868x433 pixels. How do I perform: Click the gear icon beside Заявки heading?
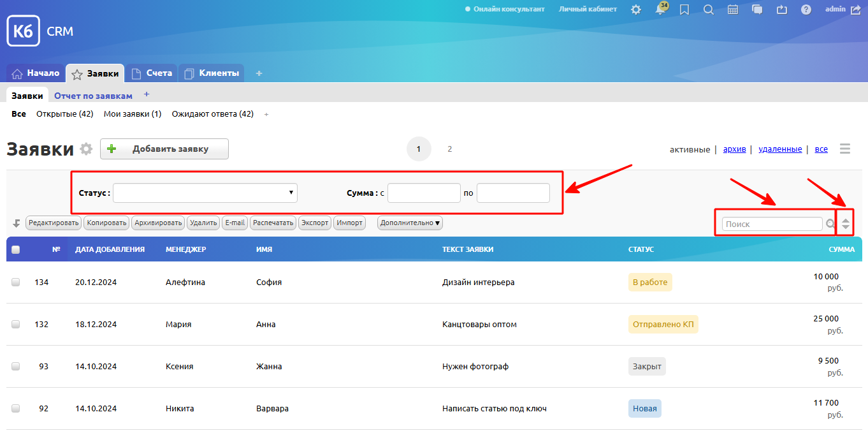point(86,149)
